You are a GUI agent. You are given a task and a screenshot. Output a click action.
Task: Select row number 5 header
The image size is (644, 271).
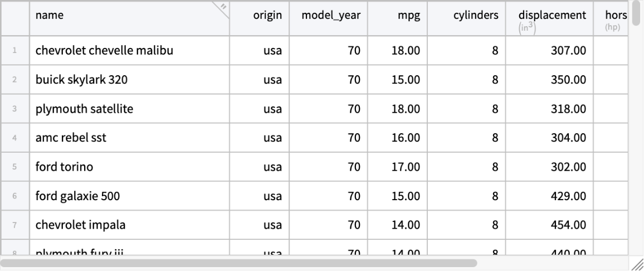point(14,167)
